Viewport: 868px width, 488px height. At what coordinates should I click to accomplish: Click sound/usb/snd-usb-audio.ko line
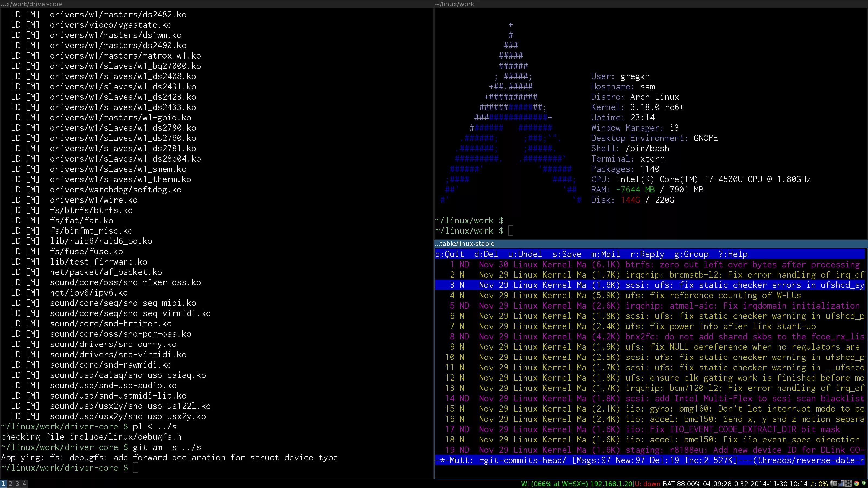(94, 386)
